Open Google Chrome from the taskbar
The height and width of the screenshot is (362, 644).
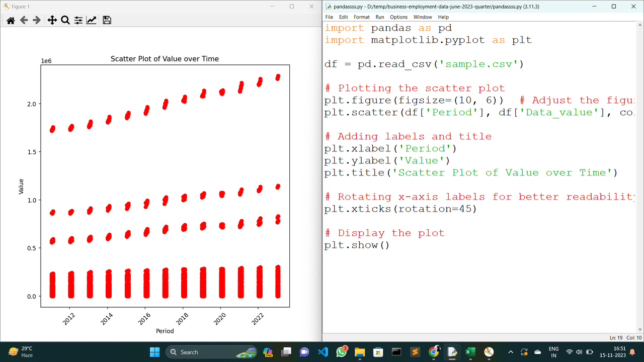[x=434, y=352]
